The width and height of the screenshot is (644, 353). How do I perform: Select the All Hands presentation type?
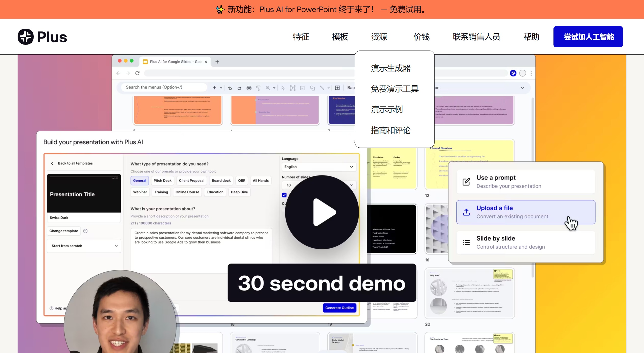(261, 181)
